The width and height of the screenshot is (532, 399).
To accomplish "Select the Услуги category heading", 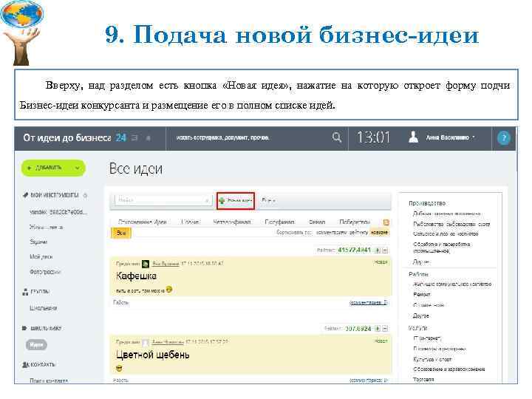I will point(417,328).
